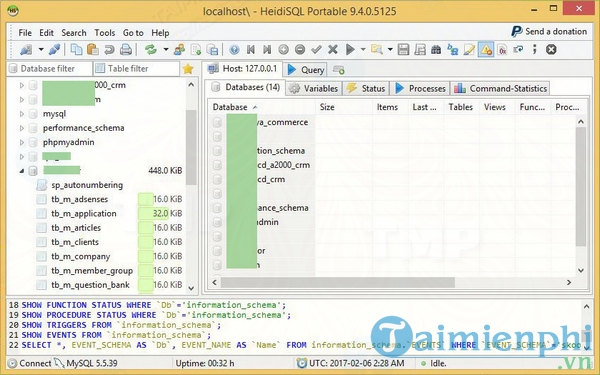Click the Undo toolbar icon
Image resolution: width=600 pixels, height=375 pixels.
click(109, 50)
